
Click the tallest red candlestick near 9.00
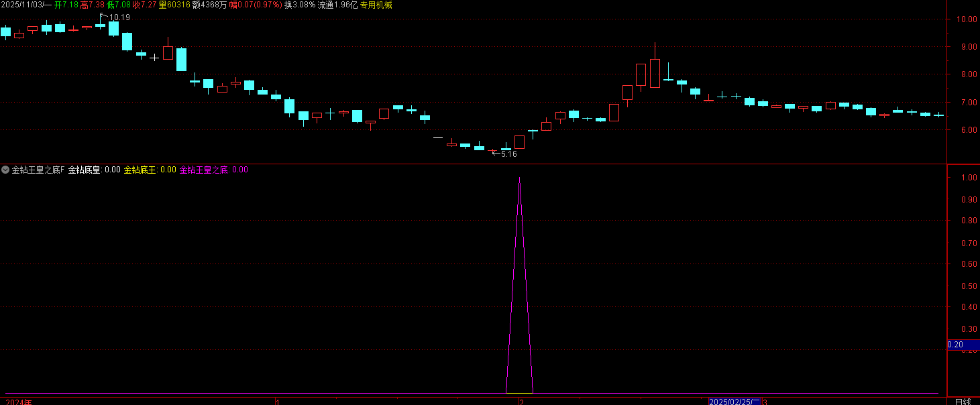tap(655, 72)
